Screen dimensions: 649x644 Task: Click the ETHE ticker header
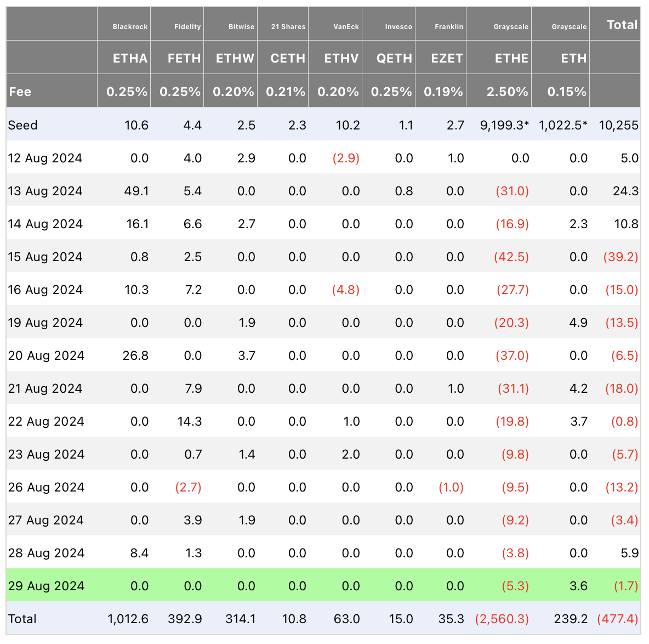pos(511,58)
